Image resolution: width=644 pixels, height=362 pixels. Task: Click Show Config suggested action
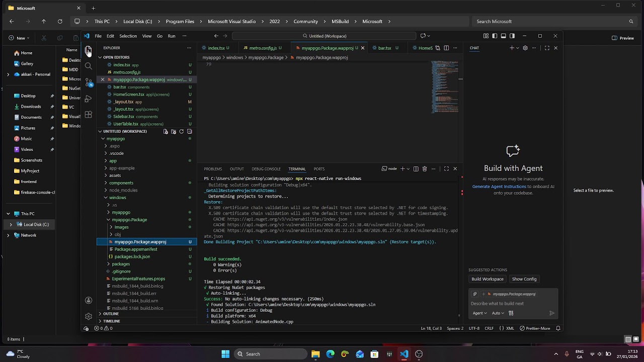524,279
